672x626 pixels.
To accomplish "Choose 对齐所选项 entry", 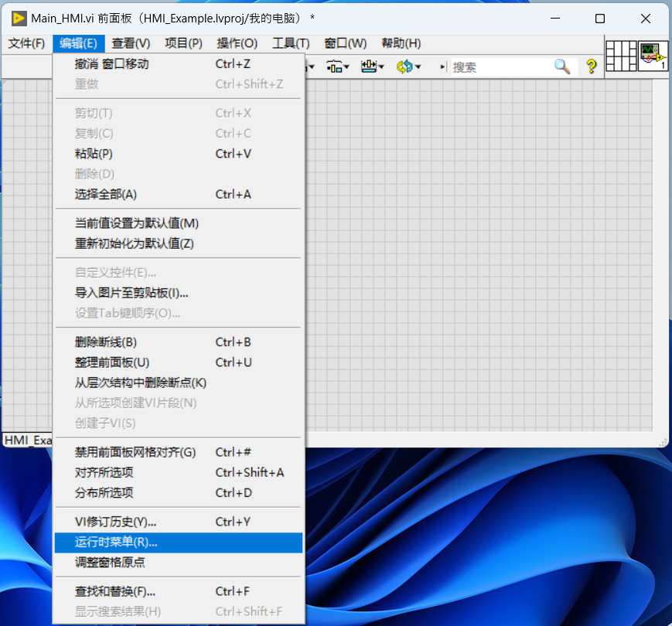I will pyautogui.click(x=179, y=473).
